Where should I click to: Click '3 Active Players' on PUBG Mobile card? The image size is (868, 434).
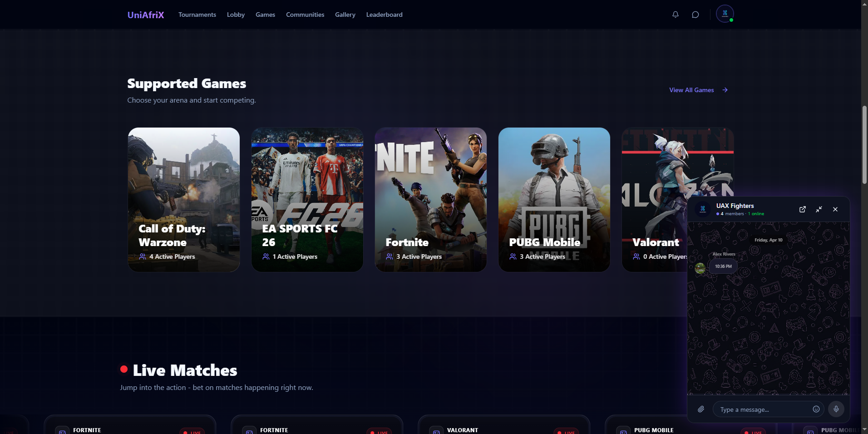point(542,256)
